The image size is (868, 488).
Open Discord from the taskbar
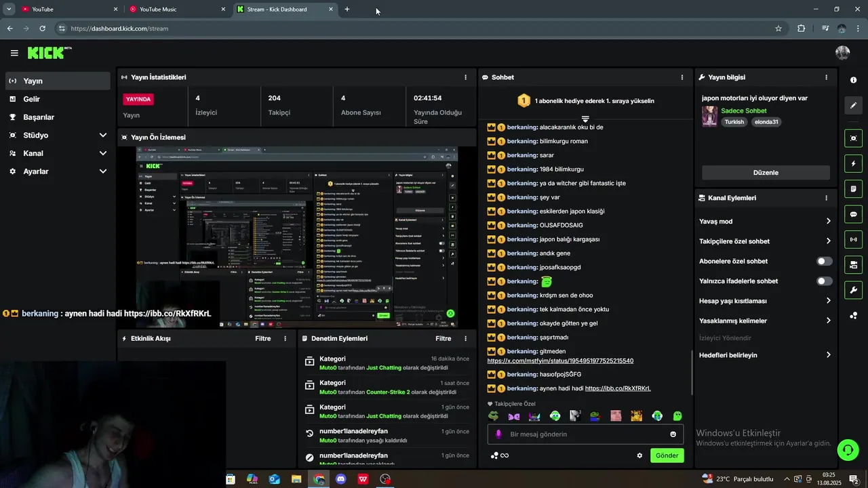pos(340,479)
